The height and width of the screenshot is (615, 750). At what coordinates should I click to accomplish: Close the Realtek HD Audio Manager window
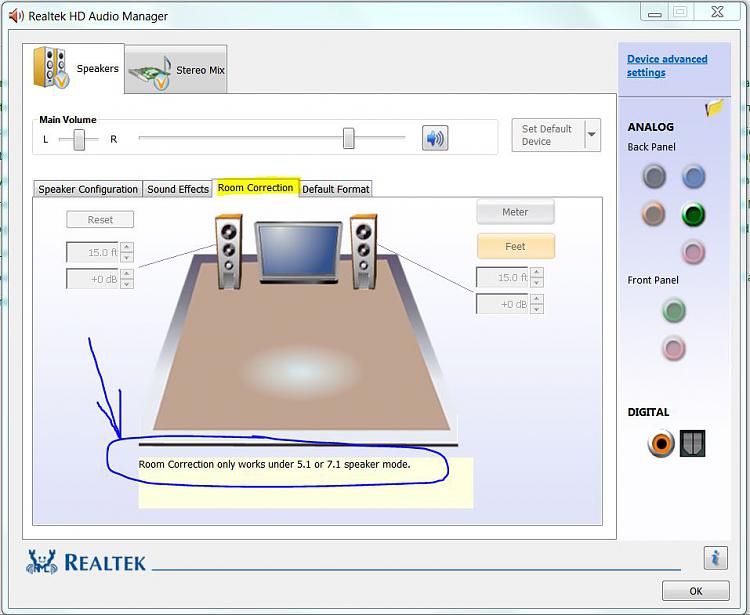[x=717, y=12]
